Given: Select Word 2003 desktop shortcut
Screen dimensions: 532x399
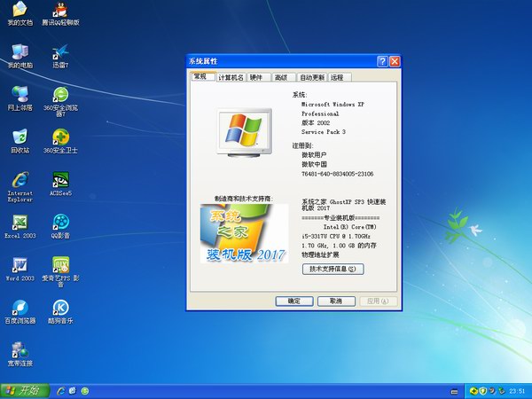Looking at the screenshot, I should (20, 270).
